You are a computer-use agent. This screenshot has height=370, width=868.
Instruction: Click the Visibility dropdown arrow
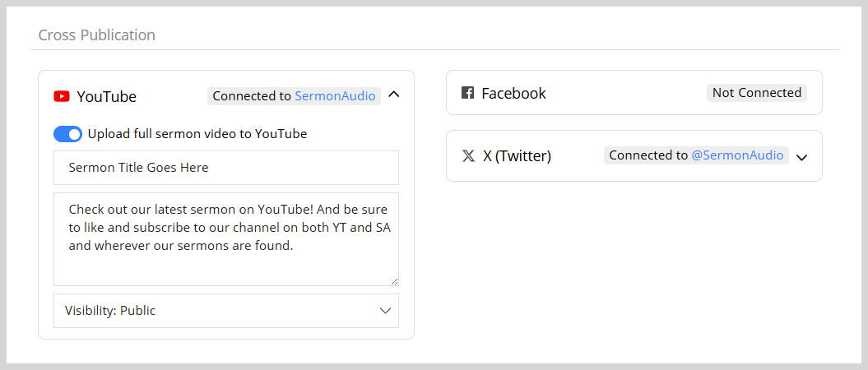coord(385,311)
